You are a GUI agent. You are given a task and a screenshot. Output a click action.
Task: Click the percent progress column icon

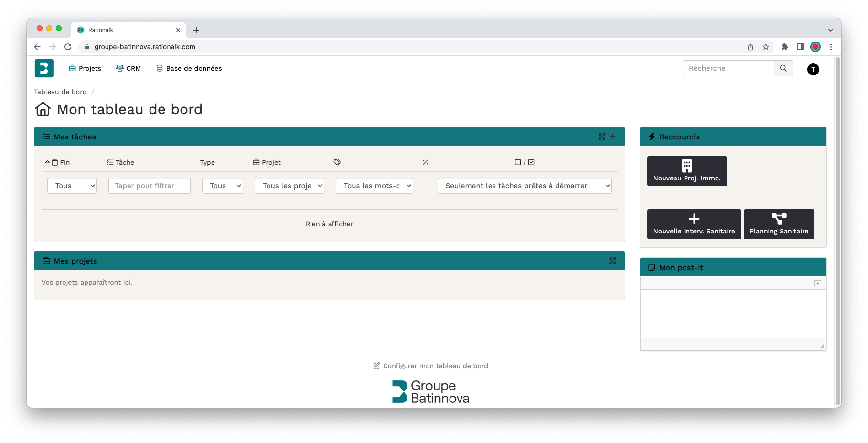coord(425,162)
